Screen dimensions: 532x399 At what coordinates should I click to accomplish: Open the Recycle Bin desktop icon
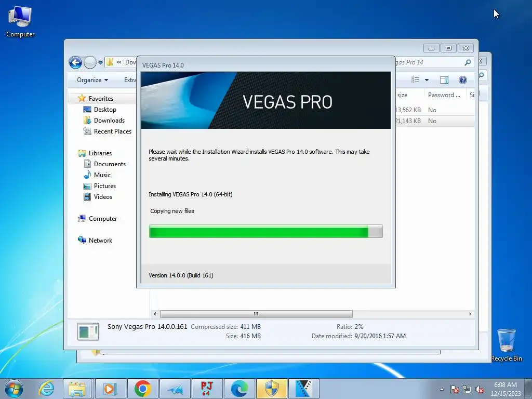pyautogui.click(x=507, y=345)
